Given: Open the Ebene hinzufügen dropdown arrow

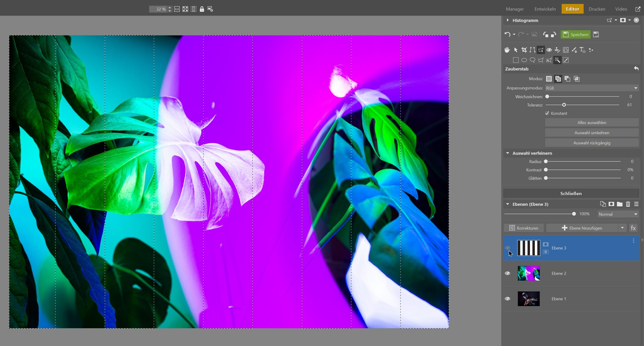Looking at the screenshot, I should click(622, 228).
